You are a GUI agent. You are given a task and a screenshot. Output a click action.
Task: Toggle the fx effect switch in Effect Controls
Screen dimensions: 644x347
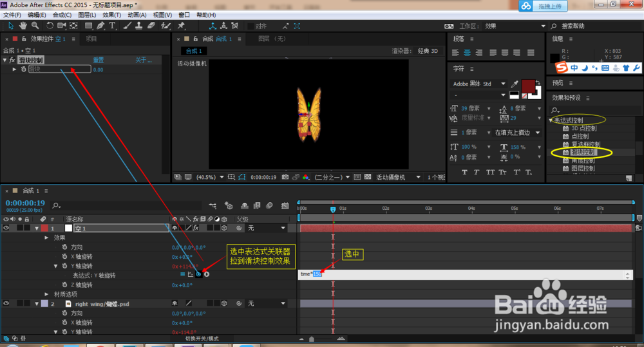[x=13, y=60]
